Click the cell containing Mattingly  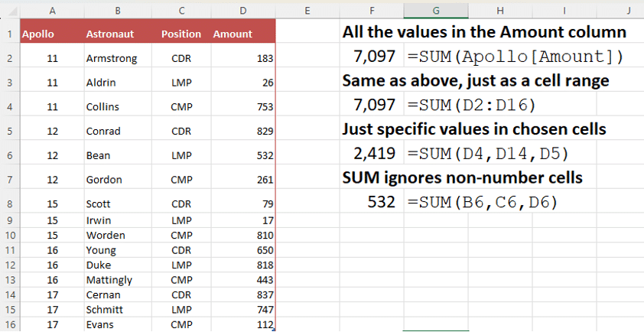click(109, 280)
